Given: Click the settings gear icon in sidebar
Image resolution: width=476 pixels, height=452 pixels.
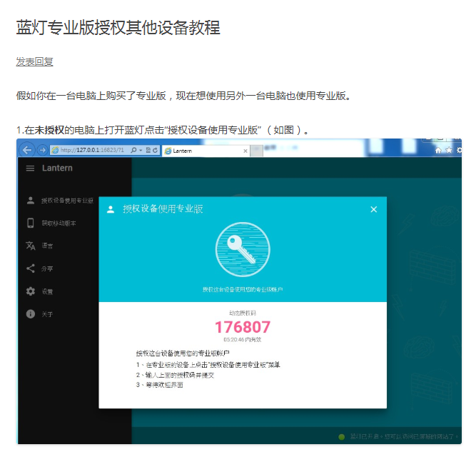Looking at the screenshot, I should 31,291.
